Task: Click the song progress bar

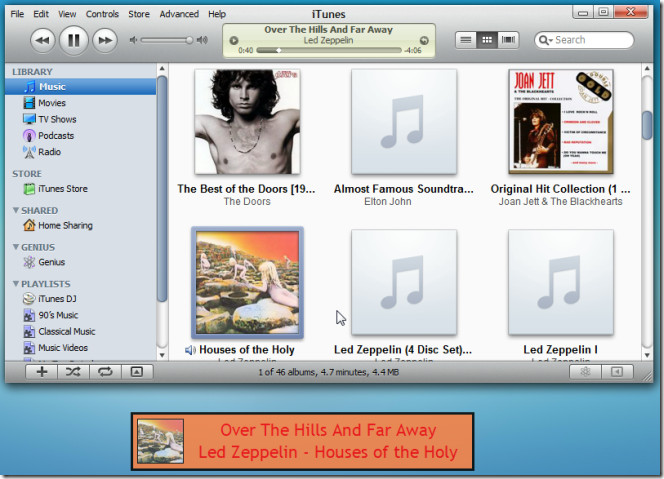Action: point(329,50)
